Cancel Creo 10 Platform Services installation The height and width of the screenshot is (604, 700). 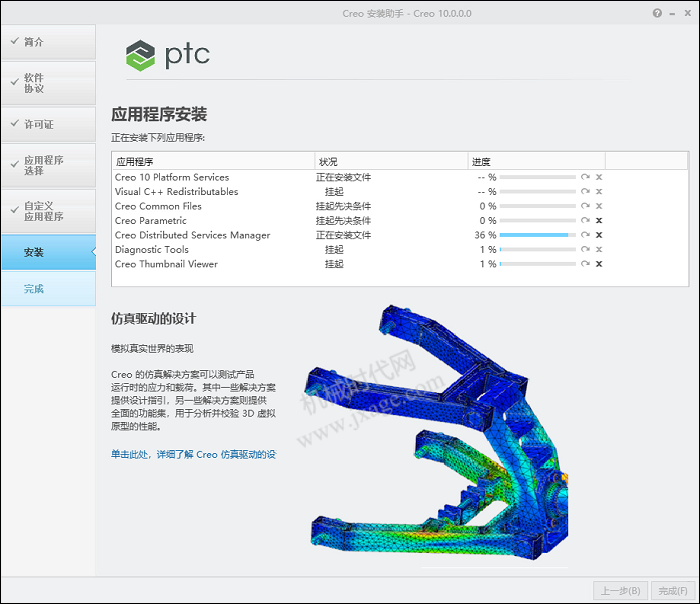pos(599,177)
